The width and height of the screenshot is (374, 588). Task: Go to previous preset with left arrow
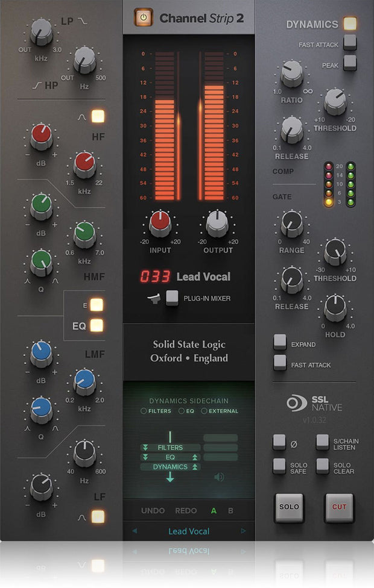tap(135, 531)
